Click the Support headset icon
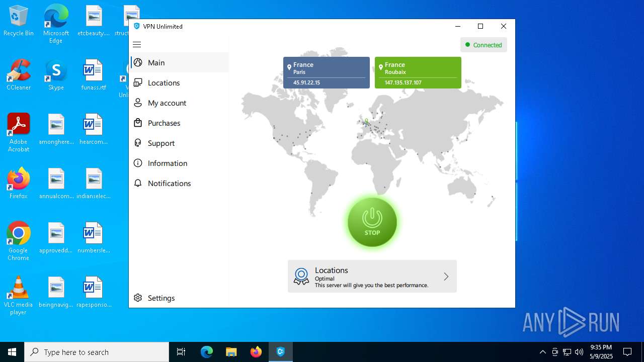644x362 pixels. pos(138,143)
